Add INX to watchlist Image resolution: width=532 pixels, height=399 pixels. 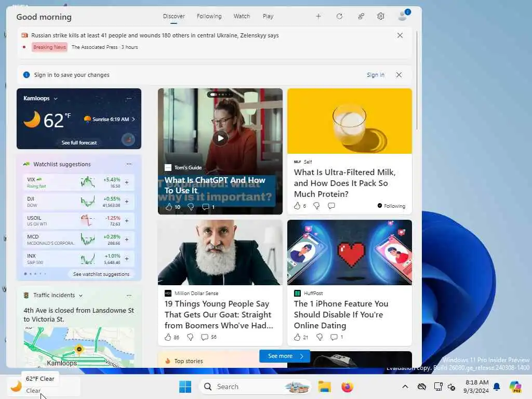click(x=127, y=259)
